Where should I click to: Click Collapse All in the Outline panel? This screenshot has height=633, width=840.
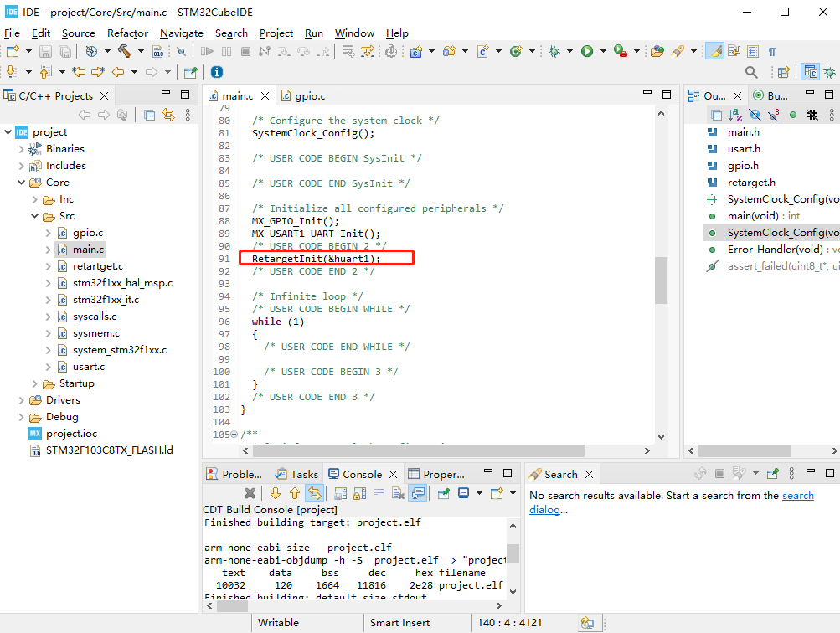pyautogui.click(x=716, y=115)
